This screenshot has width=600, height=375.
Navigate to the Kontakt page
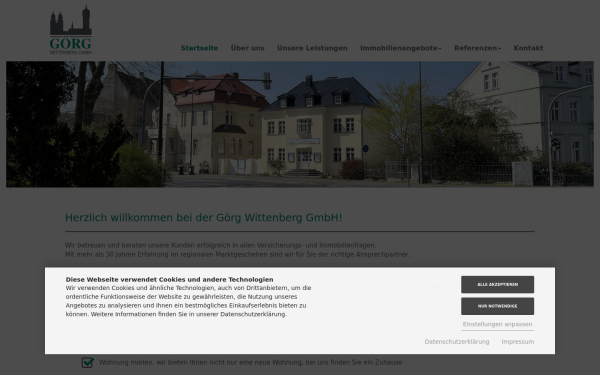528,48
